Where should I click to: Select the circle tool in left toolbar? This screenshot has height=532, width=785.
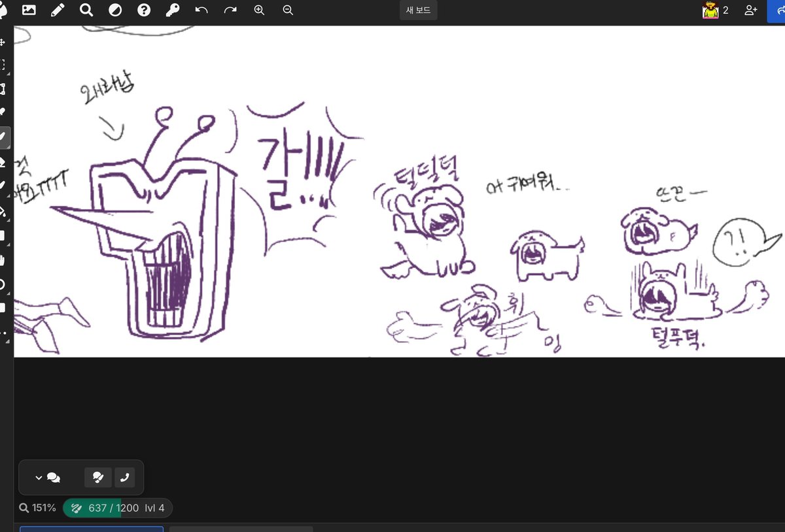click(3, 284)
